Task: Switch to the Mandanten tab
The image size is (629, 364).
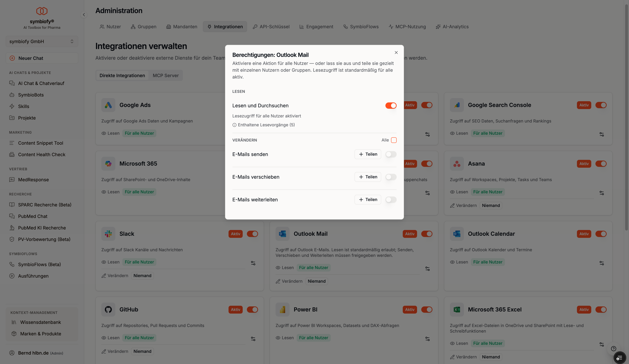Action: pos(182,27)
